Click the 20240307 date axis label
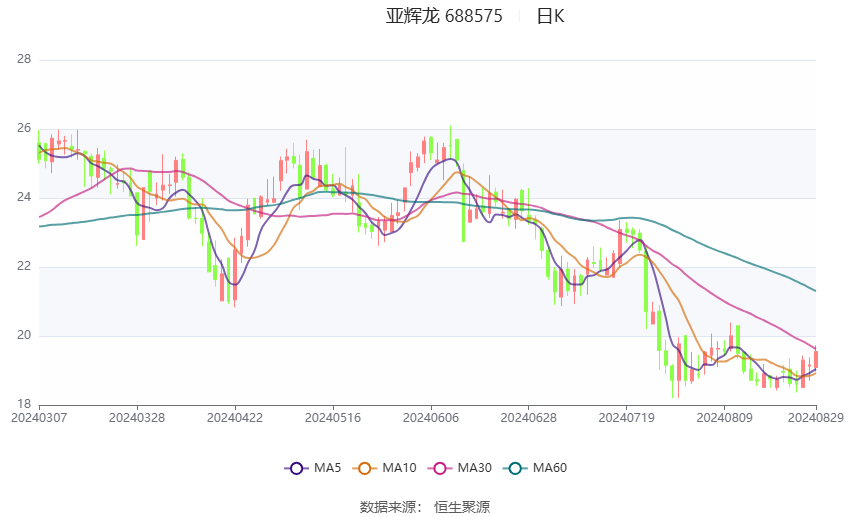This screenshot has width=850, height=517. pos(39,418)
